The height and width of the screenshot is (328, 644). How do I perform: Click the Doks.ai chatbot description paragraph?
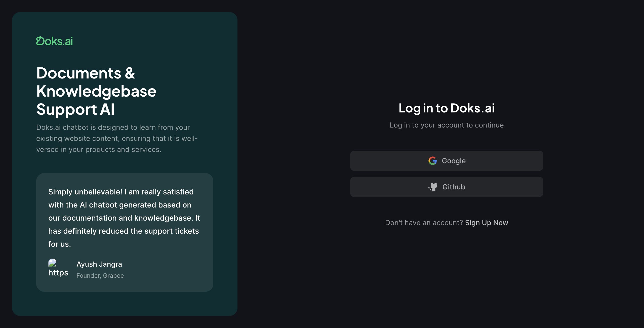pos(117,138)
